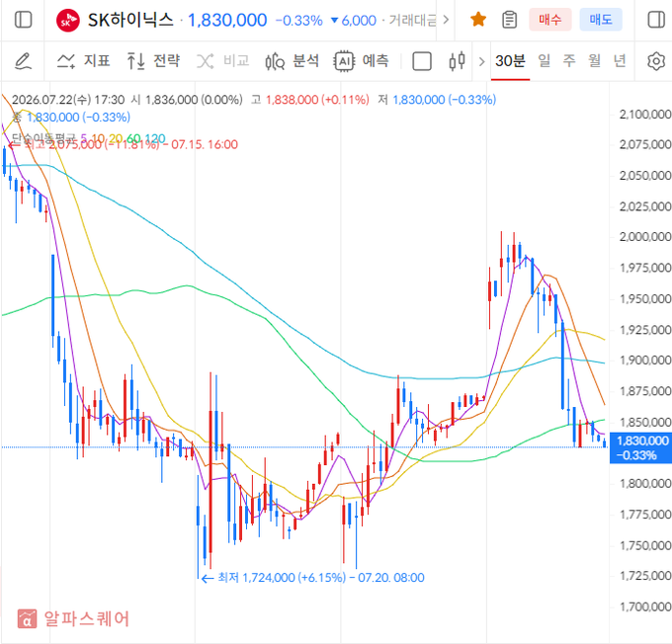Click the 2,050,000 price axis label
Screen dimensions: 672x644
click(645, 175)
